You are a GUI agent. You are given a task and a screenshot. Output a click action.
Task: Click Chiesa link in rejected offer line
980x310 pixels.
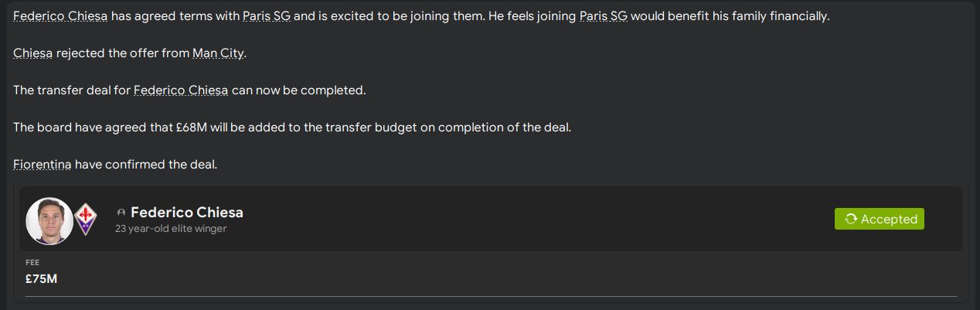[x=32, y=53]
